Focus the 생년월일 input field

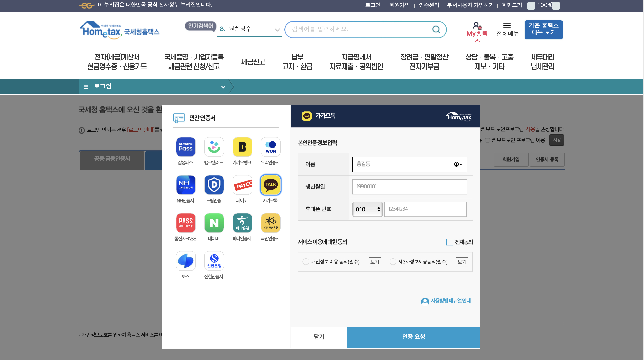pos(410,186)
